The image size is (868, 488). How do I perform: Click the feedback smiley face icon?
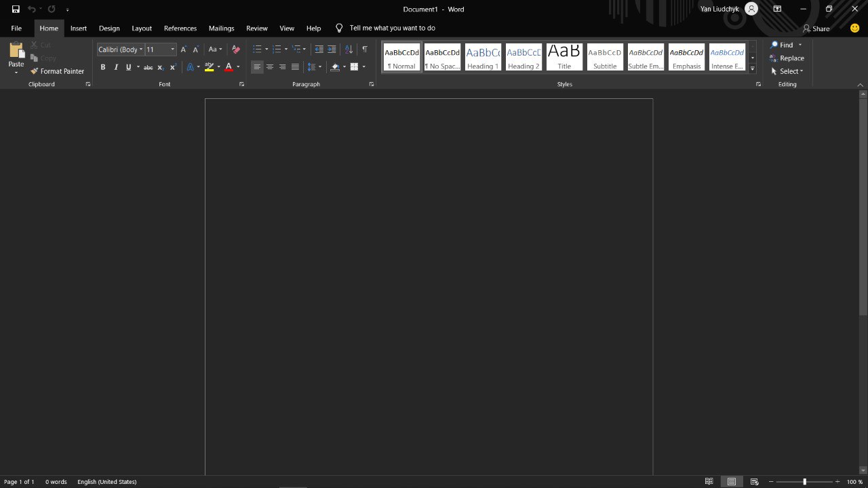[854, 28]
